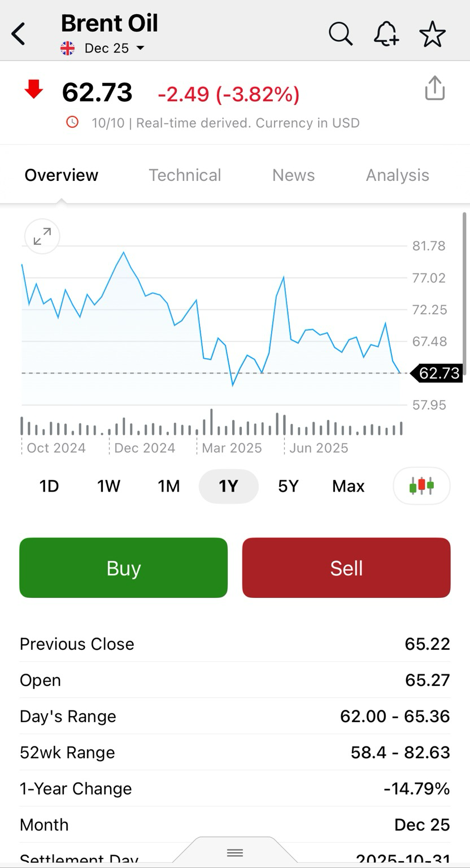The image size is (470, 868).
Task: Switch to the Analysis tab
Action: (397, 175)
